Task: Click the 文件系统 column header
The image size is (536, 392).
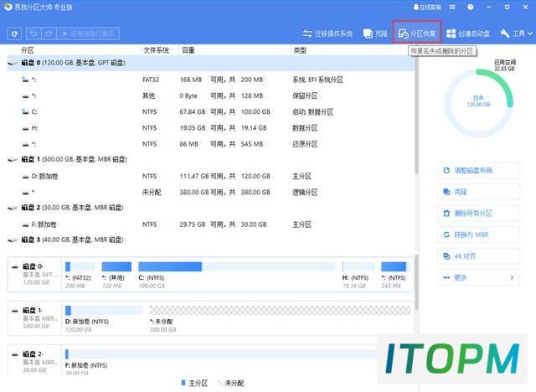Action: [156, 50]
